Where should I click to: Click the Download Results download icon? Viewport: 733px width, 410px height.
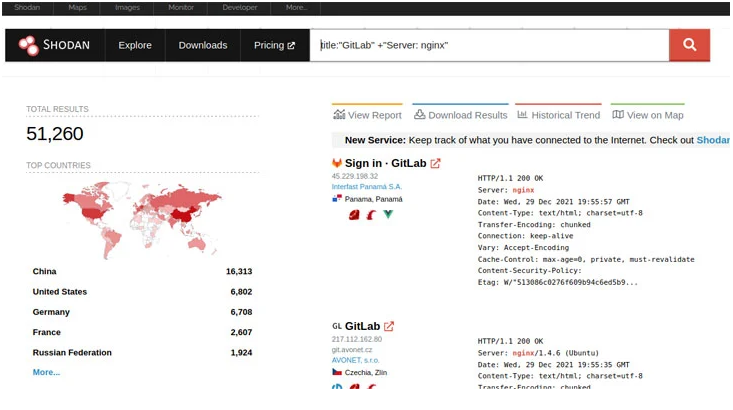(x=420, y=115)
